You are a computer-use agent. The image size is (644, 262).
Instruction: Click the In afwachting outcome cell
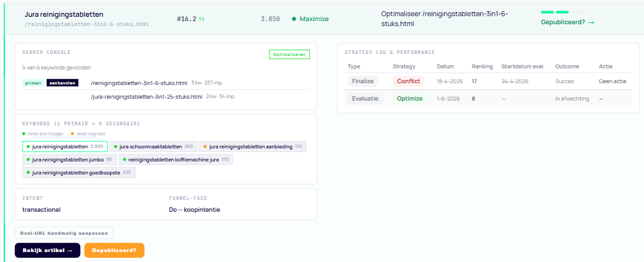(x=572, y=99)
